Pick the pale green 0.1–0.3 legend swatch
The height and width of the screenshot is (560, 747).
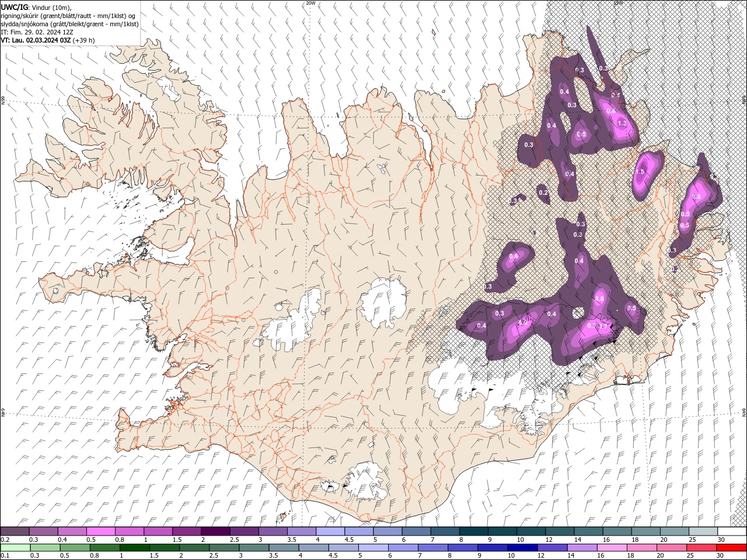16,548
